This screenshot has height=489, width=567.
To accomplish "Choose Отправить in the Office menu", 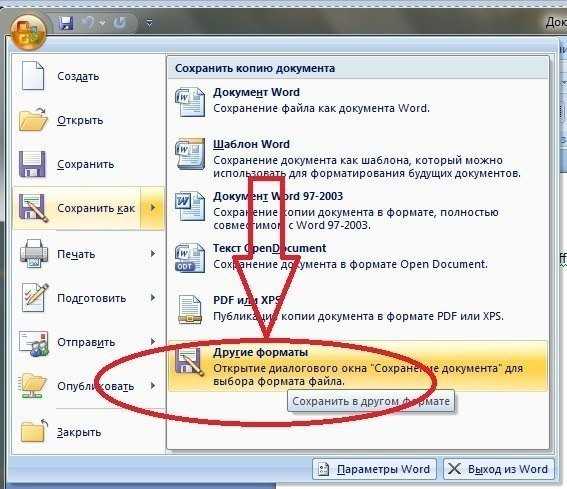I will pyautogui.click(x=86, y=342).
